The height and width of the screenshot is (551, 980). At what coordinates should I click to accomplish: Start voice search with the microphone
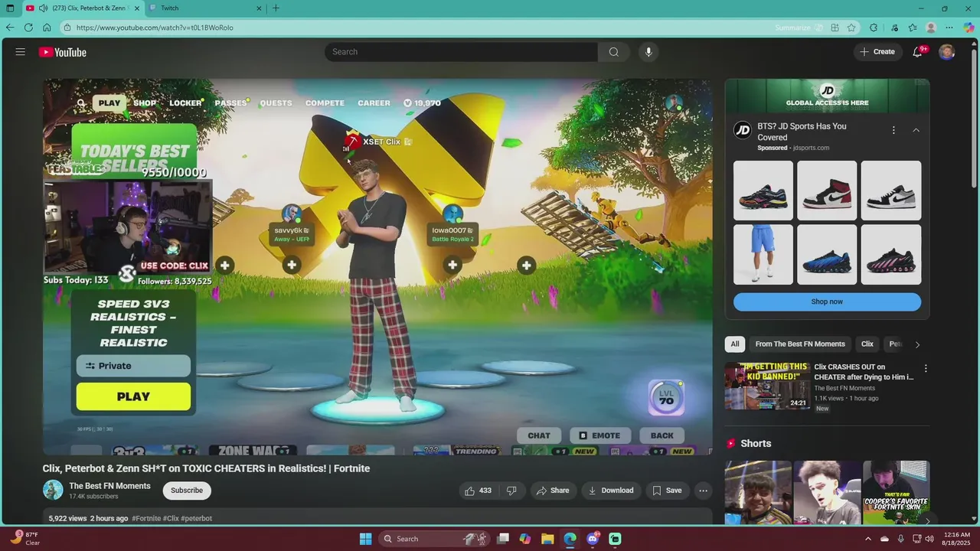click(x=648, y=52)
